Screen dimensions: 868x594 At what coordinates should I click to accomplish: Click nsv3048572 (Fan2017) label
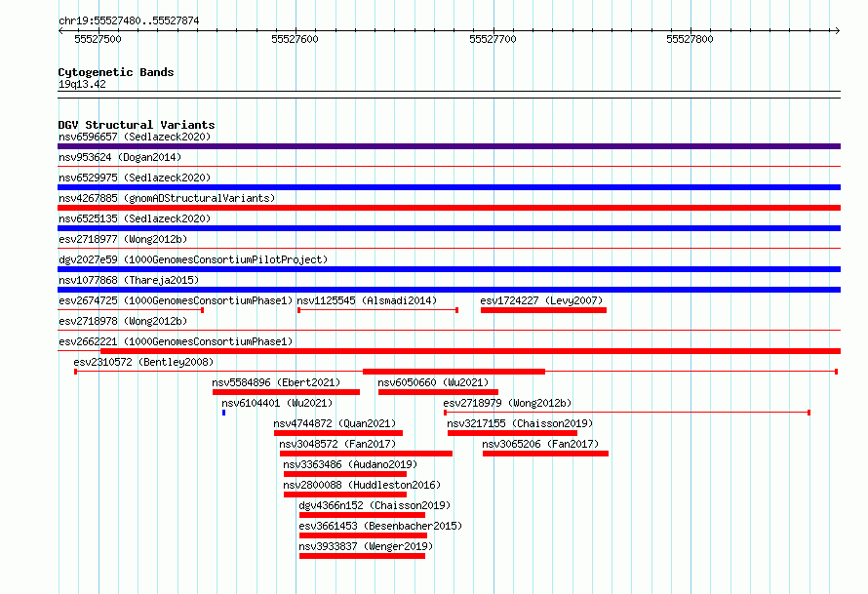click(337, 444)
